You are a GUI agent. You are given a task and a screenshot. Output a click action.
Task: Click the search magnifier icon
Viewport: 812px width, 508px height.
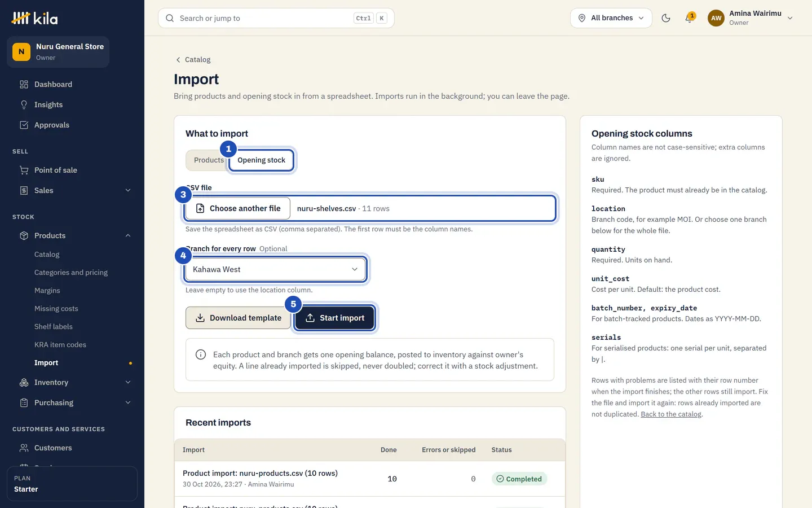[x=170, y=18]
